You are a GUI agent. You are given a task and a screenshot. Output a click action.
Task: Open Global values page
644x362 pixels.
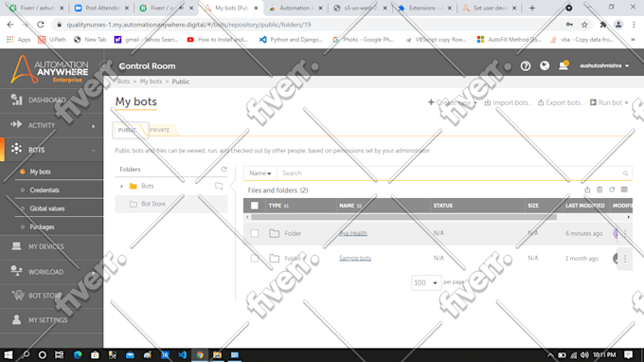tap(47, 208)
